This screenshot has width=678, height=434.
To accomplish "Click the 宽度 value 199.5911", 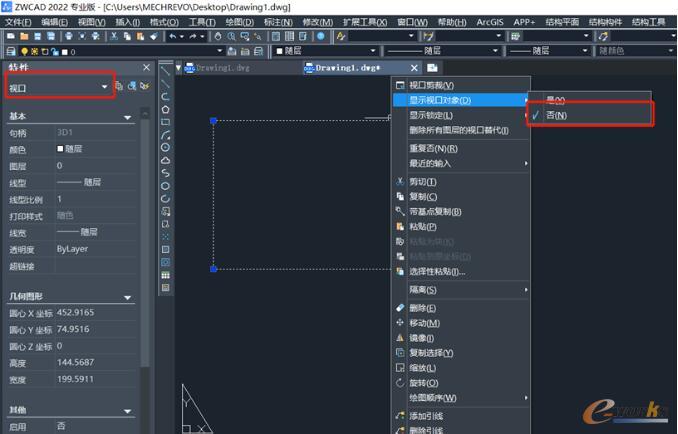I will point(75,379).
